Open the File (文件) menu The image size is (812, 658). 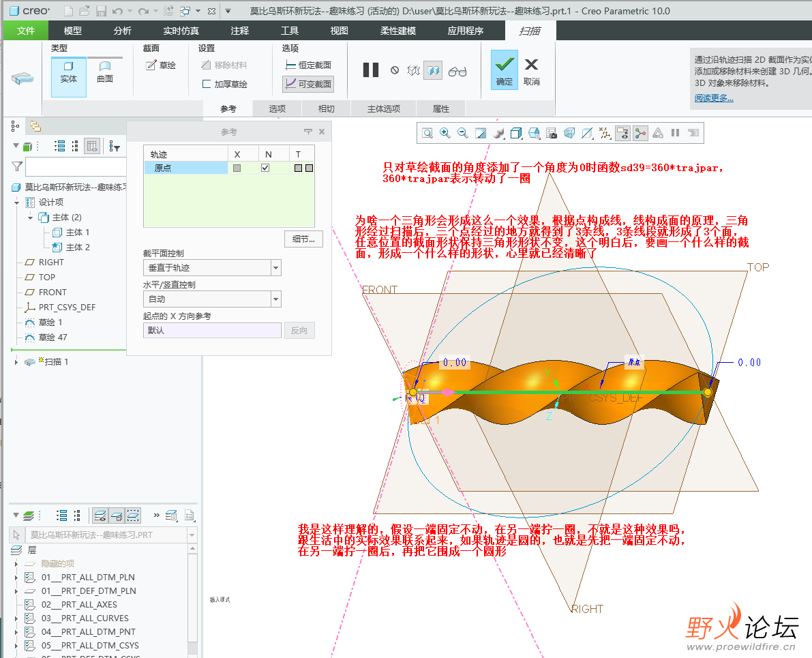[x=25, y=31]
